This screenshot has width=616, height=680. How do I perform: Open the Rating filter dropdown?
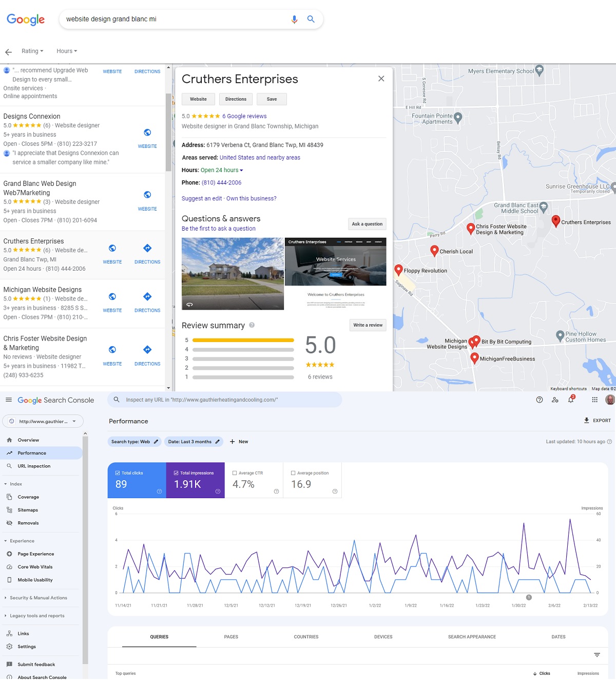32,51
